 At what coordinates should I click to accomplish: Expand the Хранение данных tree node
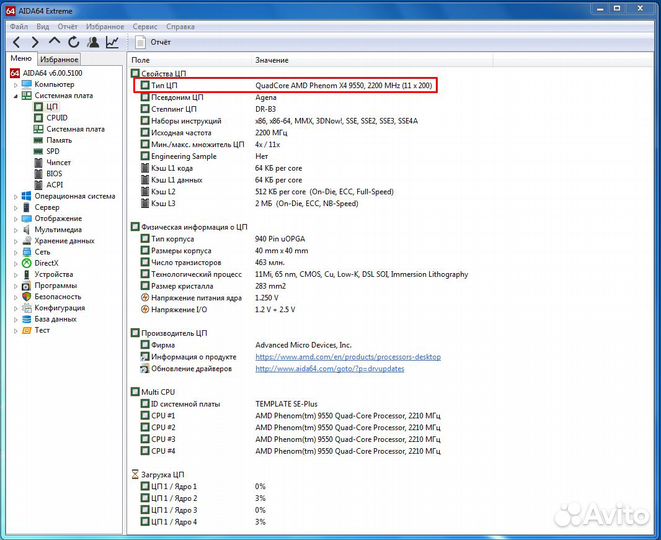16,241
